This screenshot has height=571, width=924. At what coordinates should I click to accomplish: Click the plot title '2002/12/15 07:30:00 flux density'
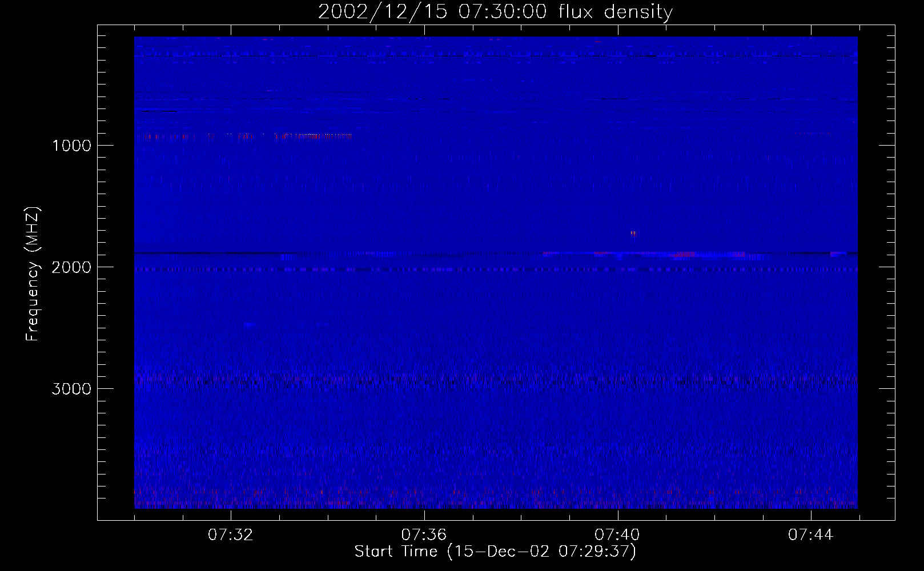[495, 12]
